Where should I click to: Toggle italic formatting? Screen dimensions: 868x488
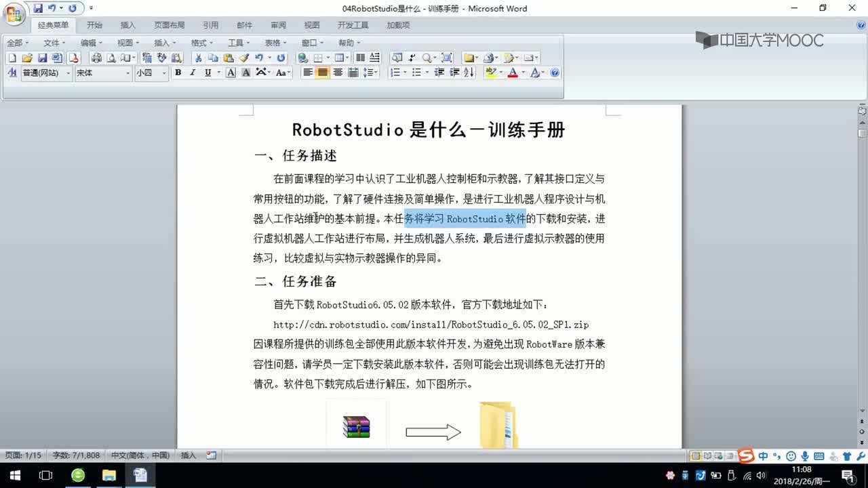pos(193,73)
